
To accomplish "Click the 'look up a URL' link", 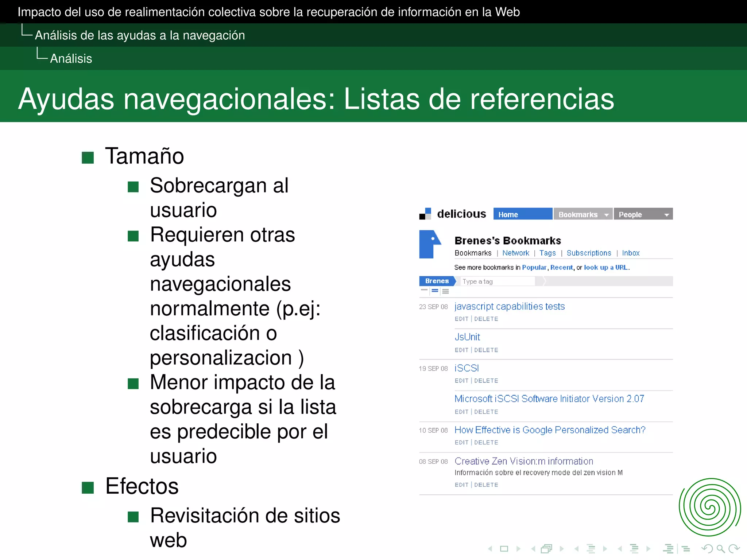I will click(x=606, y=267).
